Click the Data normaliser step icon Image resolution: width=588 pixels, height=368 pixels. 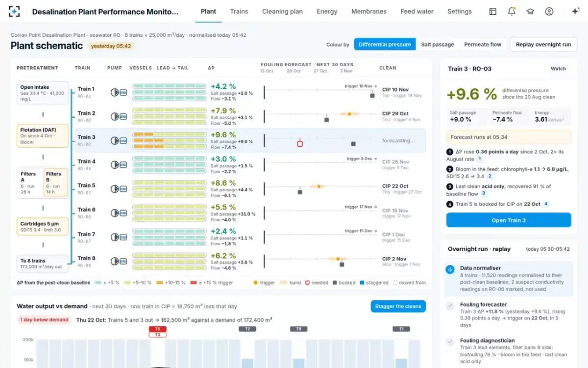coord(450,269)
